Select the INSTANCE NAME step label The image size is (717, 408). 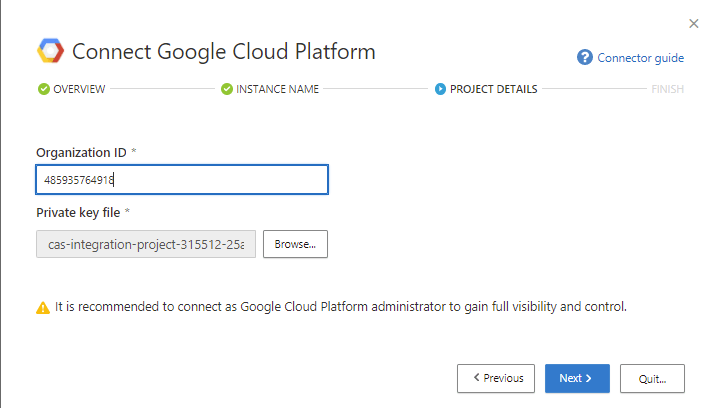pyautogui.click(x=277, y=89)
